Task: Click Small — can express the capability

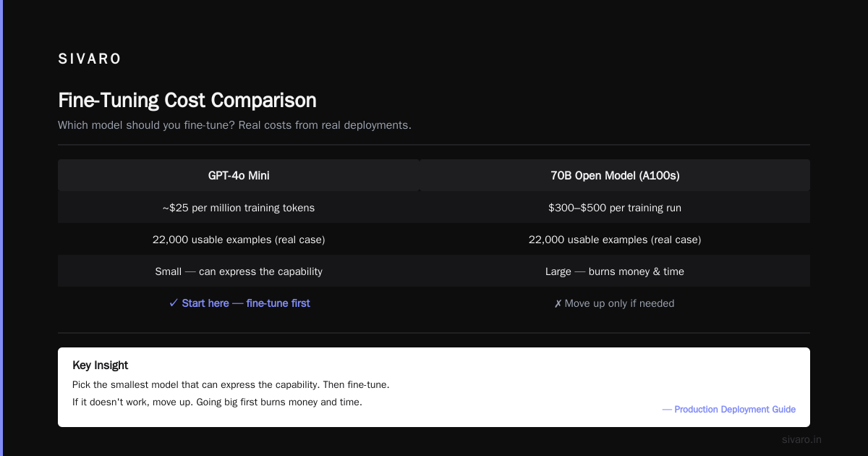Action: (x=239, y=271)
